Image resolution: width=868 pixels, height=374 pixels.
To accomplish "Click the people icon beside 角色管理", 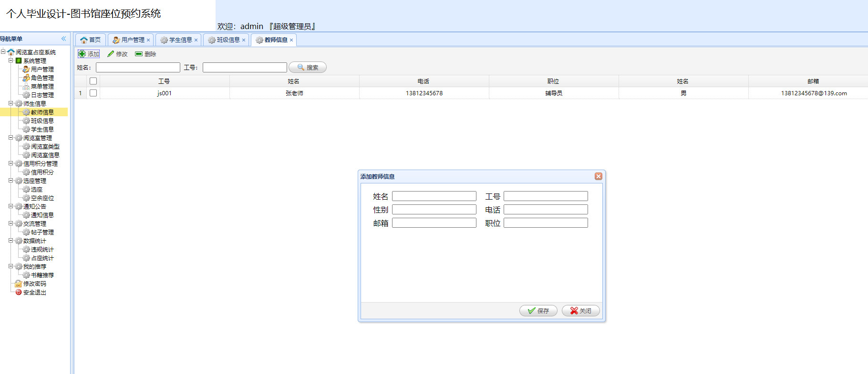I will [x=26, y=78].
